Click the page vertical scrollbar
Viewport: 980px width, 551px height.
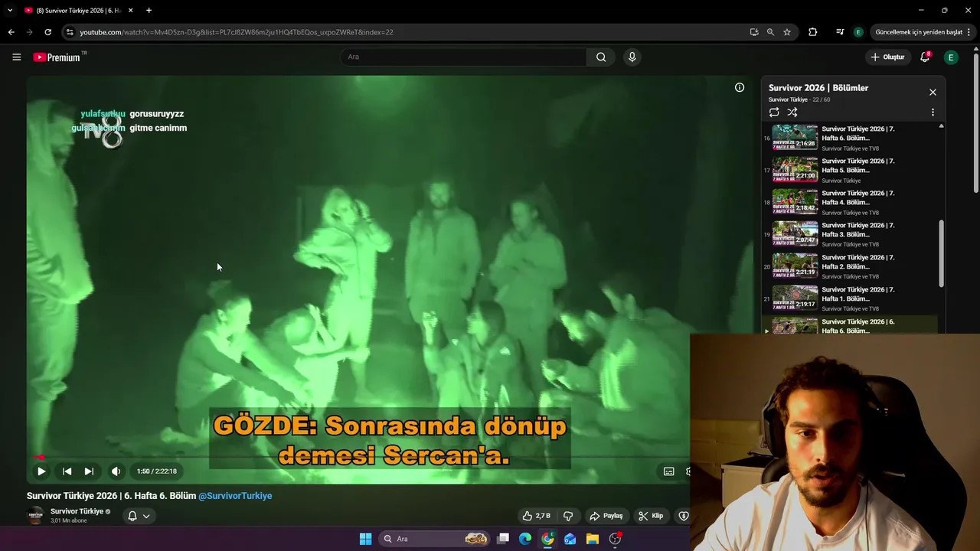point(975,122)
